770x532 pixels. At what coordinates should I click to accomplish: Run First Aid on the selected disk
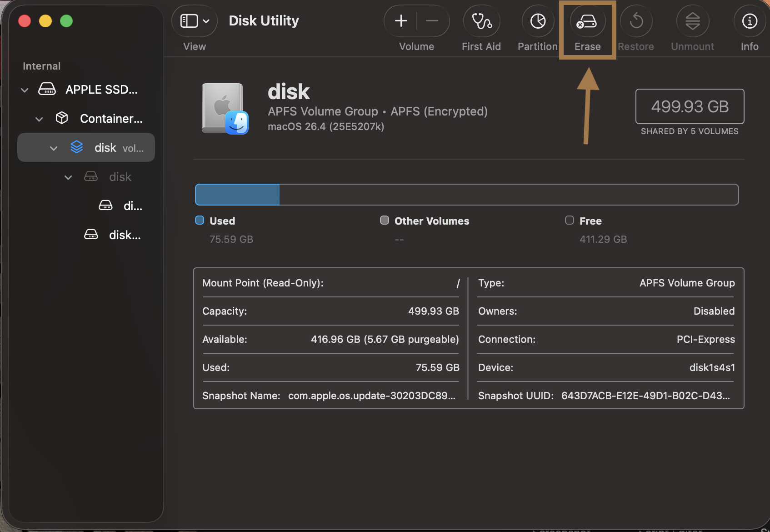481,21
